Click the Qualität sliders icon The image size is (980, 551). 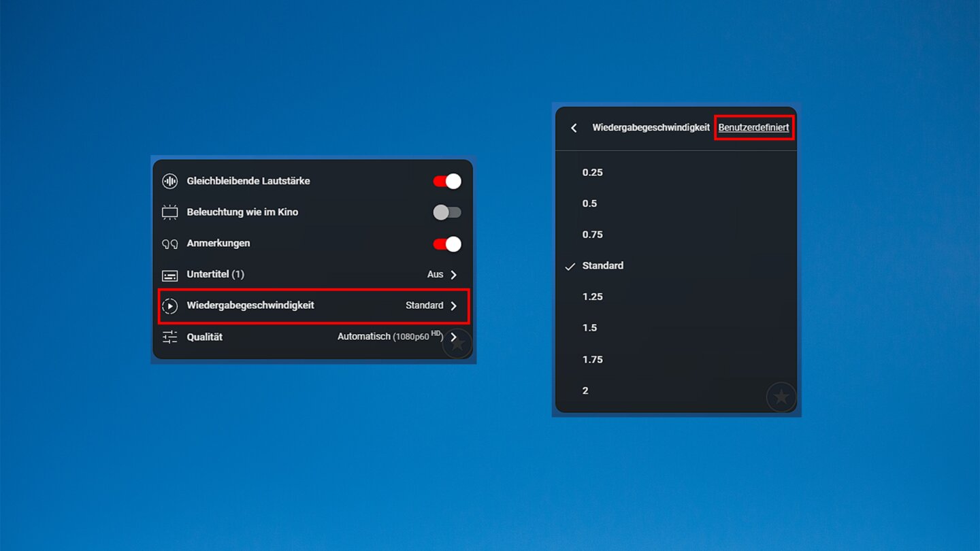click(x=169, y=337)
